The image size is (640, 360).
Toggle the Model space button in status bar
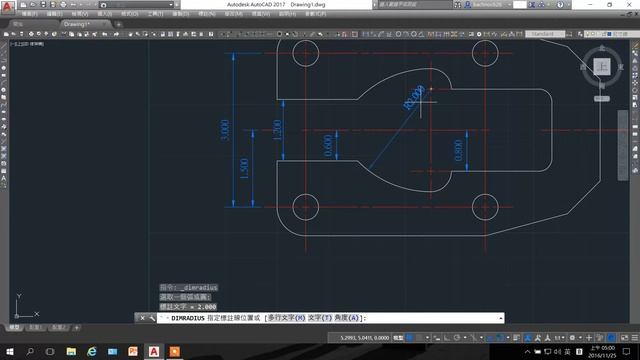pyautogui.click(x=398, y=338)
